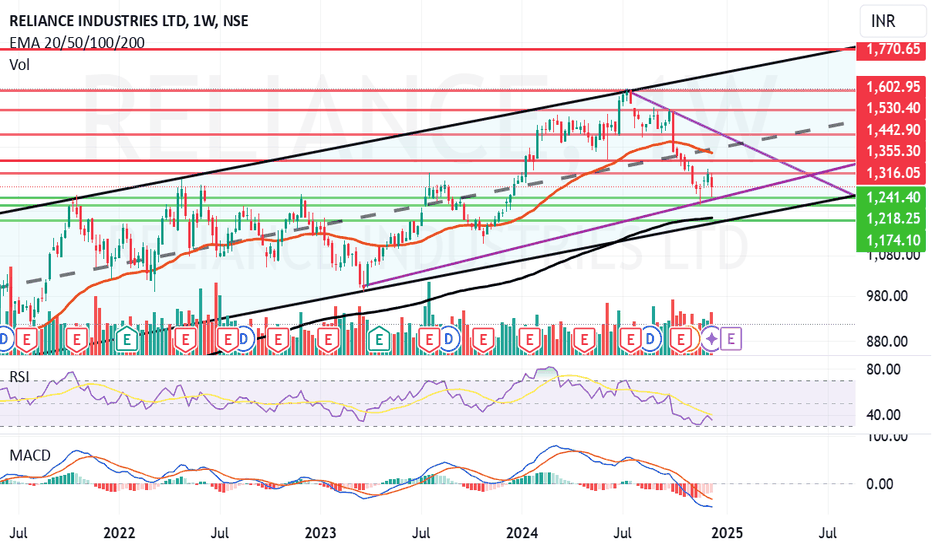Screen dimensions: 932x550
Task: Click the RELIANCE INDUSTRIES LTD symbol title
Action: (128, 21)
